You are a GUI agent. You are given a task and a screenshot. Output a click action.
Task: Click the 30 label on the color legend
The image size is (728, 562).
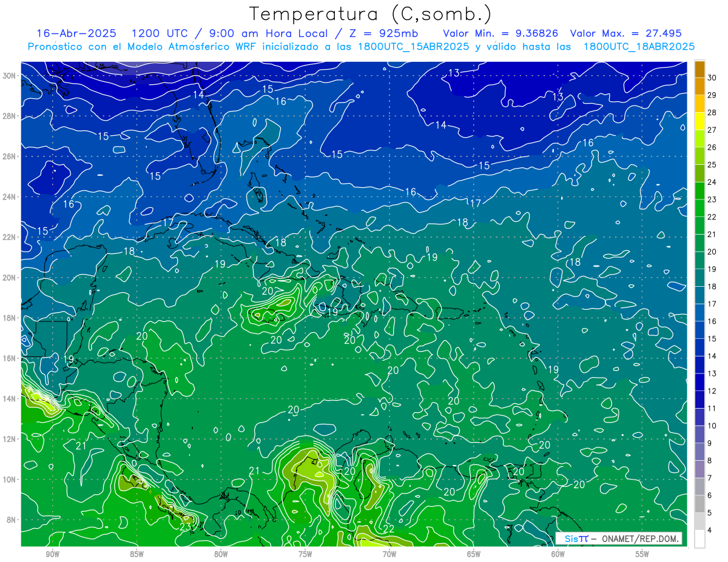point(712,78)
